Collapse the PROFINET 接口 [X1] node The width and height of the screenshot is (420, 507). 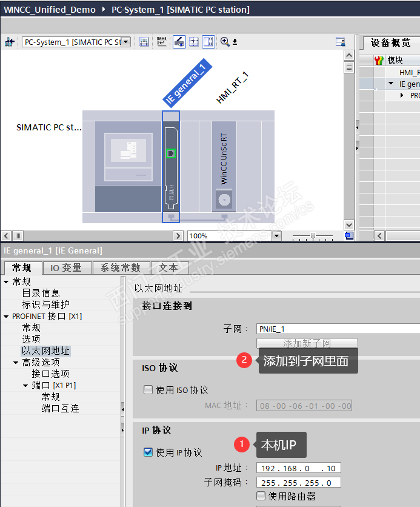(6, 317)
